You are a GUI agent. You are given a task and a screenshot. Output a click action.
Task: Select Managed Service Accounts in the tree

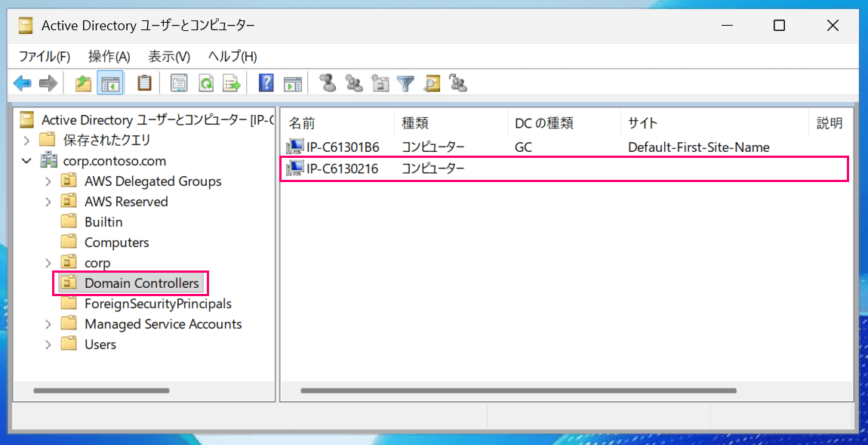163,324
